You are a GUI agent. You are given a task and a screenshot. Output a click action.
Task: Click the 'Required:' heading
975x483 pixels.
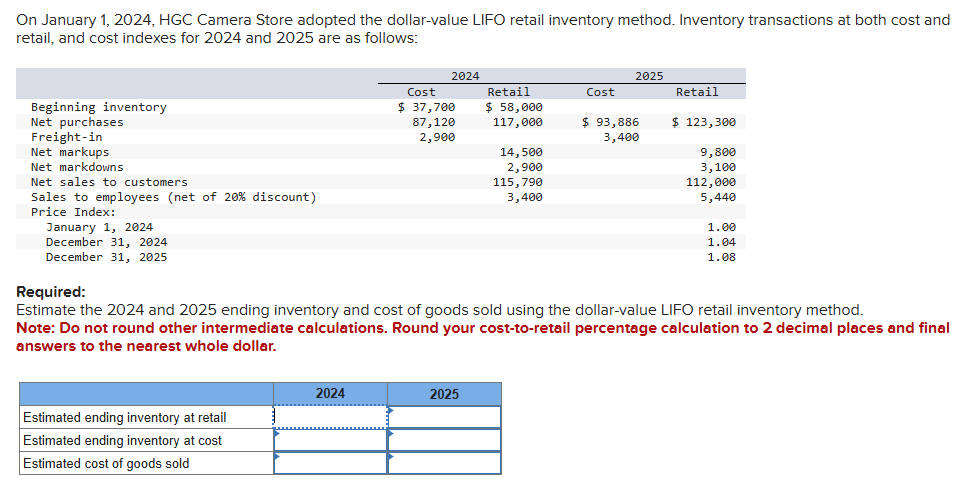[x=51, y=292]
